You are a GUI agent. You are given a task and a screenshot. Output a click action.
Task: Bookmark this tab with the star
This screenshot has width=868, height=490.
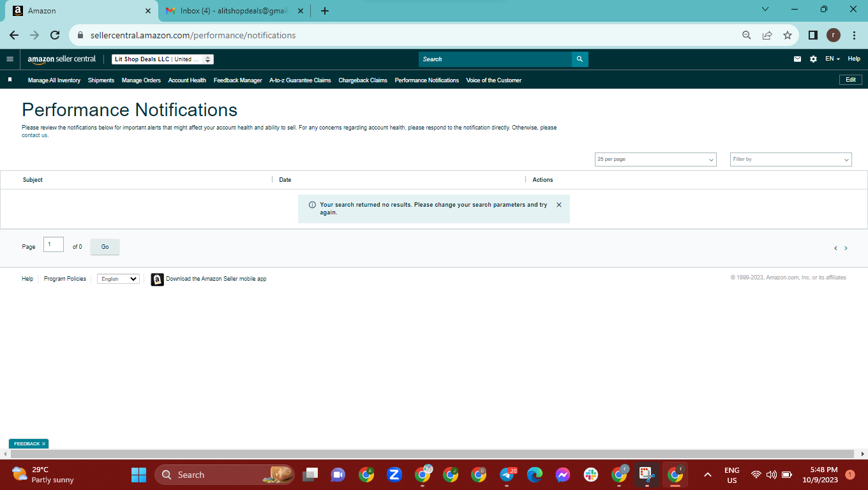click(788, 35)
